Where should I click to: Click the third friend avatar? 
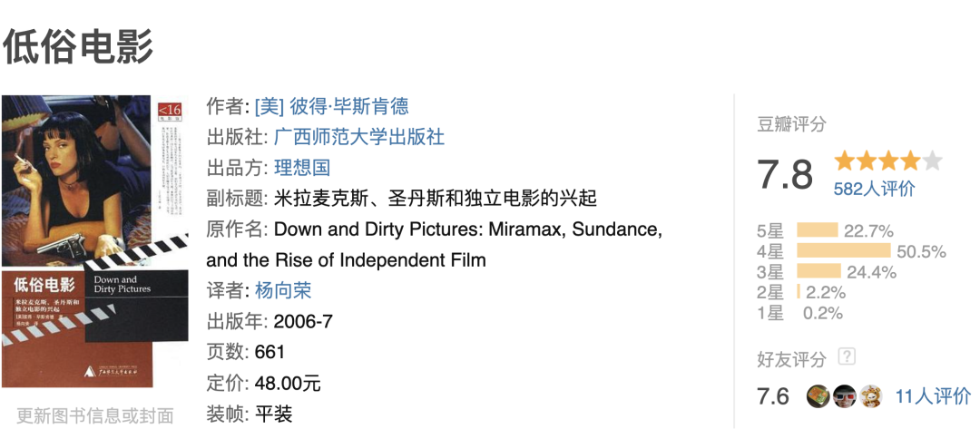871,396
